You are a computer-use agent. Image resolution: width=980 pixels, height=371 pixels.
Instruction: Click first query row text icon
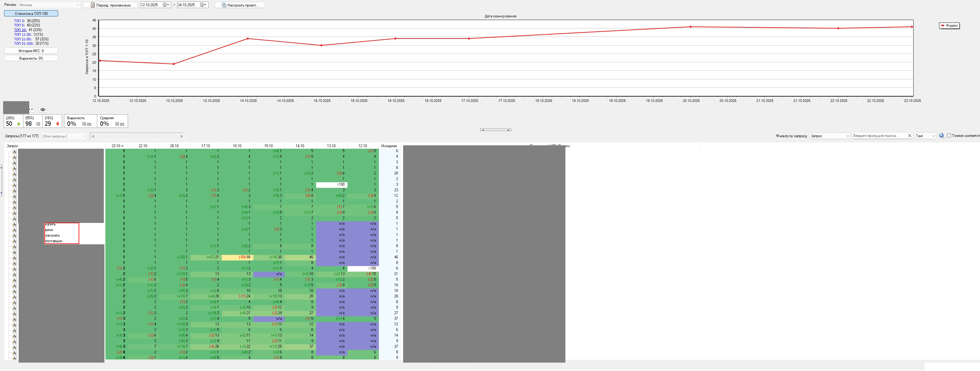click(15, 151)
